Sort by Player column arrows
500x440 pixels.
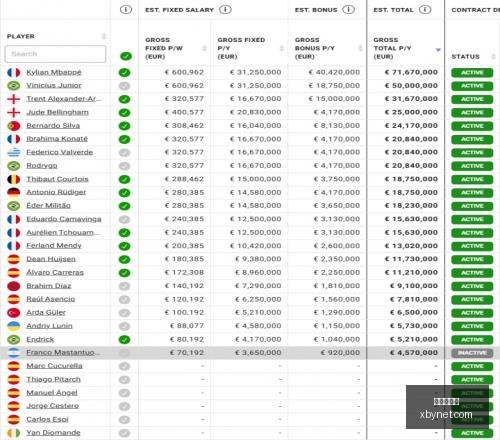[x=104, y=36]
